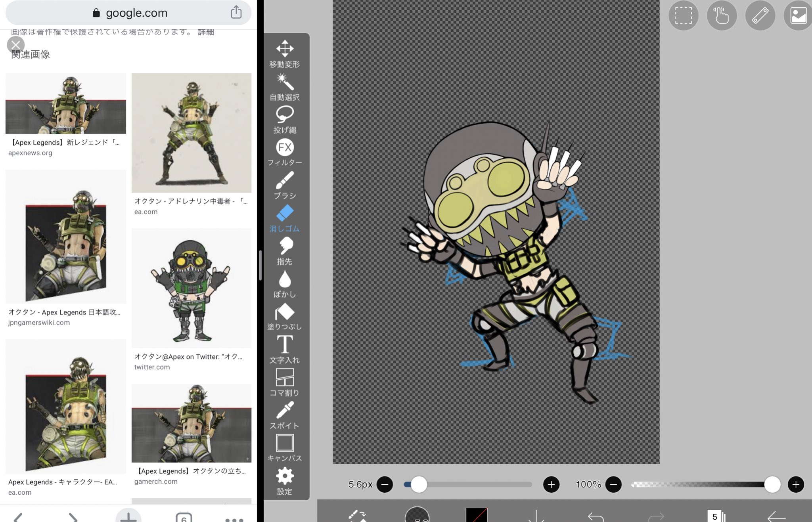The height and width of the screenshot is (522, 812).
Task: Open the 設定 settings gear
Action: (x=285, y=481)
